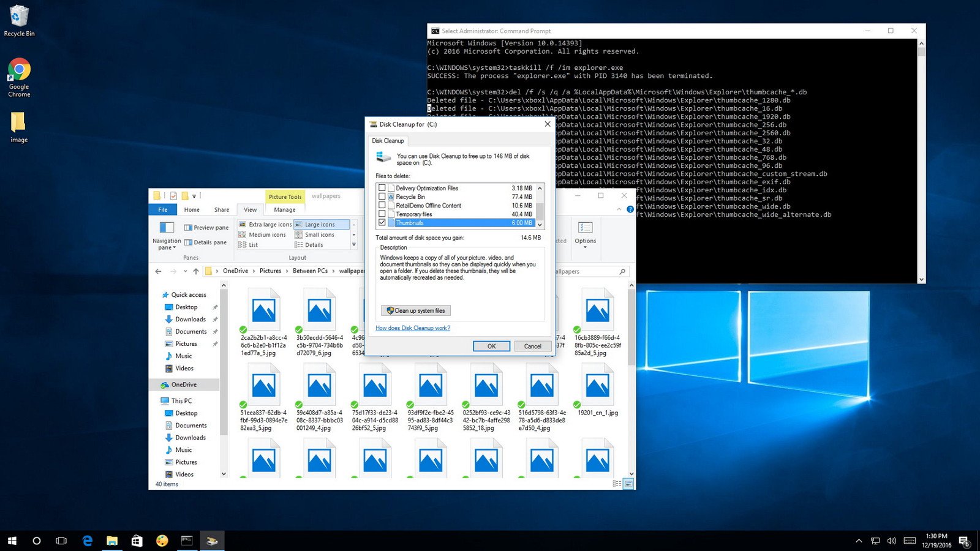The height and width of the screenshot is (551, 980).
Task: Select the 19201_en_1.jpg thumbnail
Action: [597, 386]
